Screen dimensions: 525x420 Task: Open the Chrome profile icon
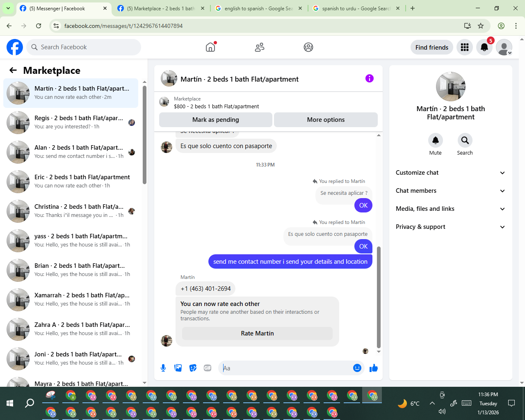501,26
